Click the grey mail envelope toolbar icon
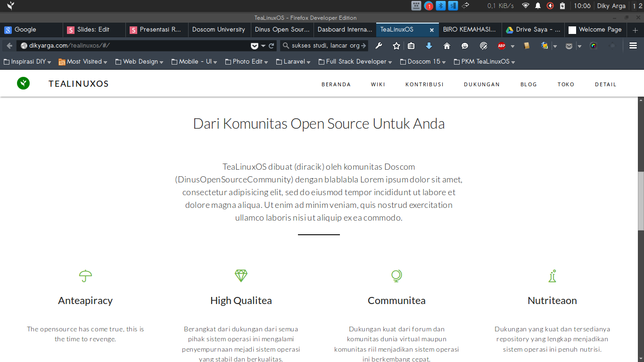644x362 pixels. [569, 46]
